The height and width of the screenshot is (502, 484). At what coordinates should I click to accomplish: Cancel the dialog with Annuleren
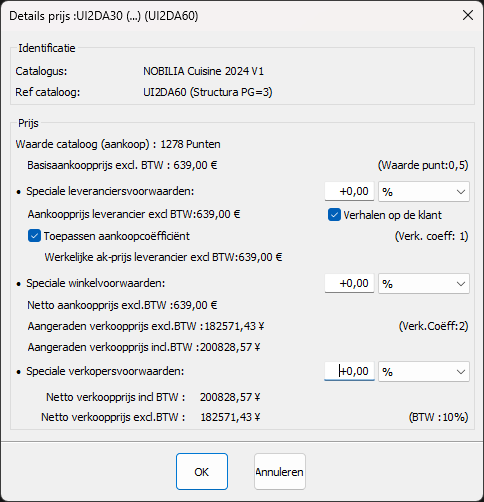pos(280,472)
